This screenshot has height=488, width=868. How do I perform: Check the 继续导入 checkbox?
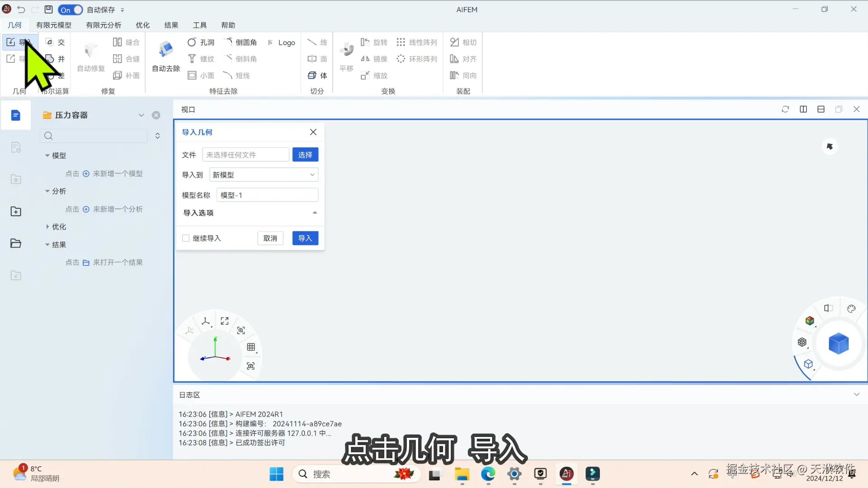pyautogui.click(x=186, y=238)
